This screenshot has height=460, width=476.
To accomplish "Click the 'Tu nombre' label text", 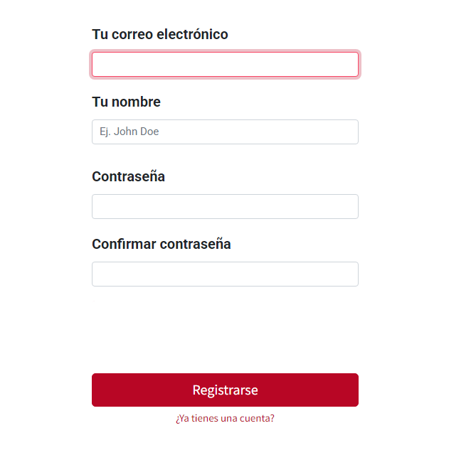I will tap(127, 102).
